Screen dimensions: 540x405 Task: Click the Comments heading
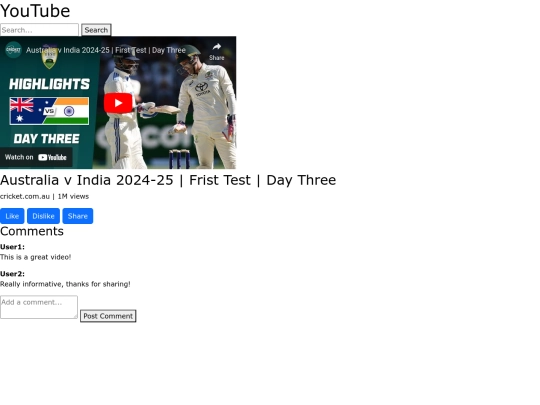tap(32, 231)
